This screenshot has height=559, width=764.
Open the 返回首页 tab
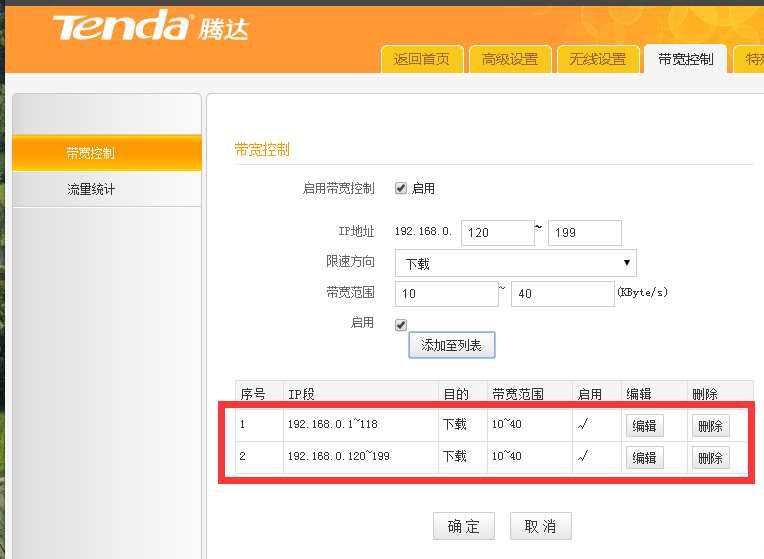(422, 59)
